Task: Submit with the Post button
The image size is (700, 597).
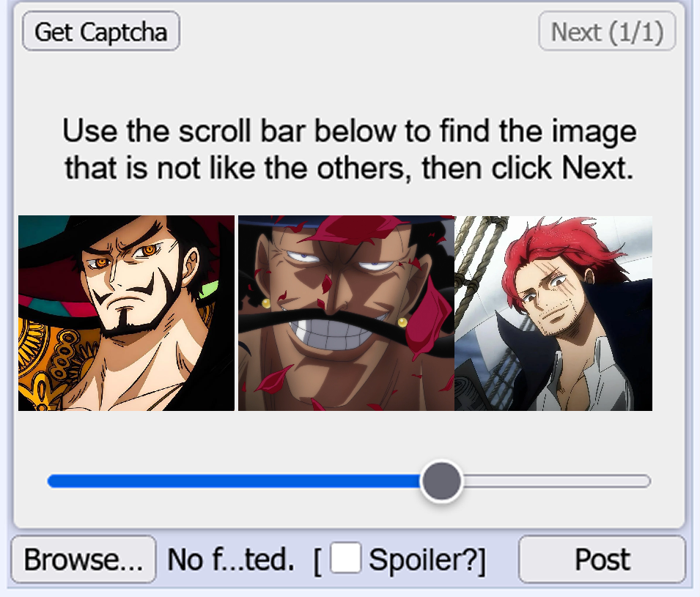Action: pos(603,560)
